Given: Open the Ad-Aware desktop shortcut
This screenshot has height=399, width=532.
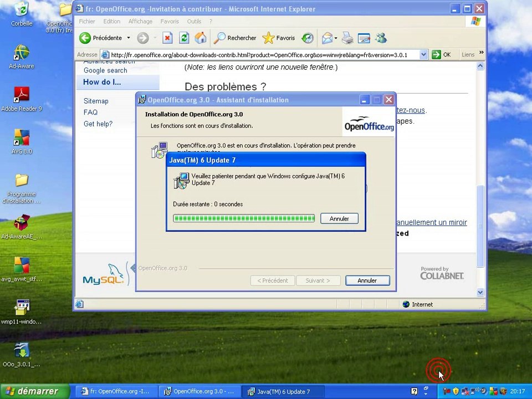Looking at the screenshot, I should [22, 57].
